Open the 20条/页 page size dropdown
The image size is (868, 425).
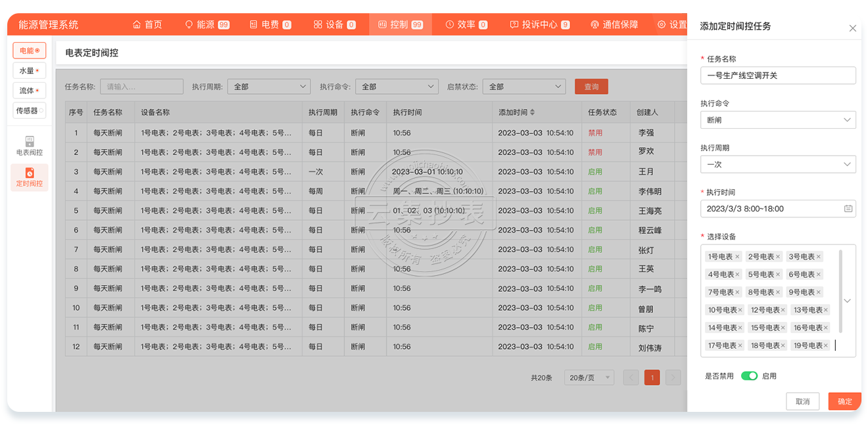(x=589, y=378)
